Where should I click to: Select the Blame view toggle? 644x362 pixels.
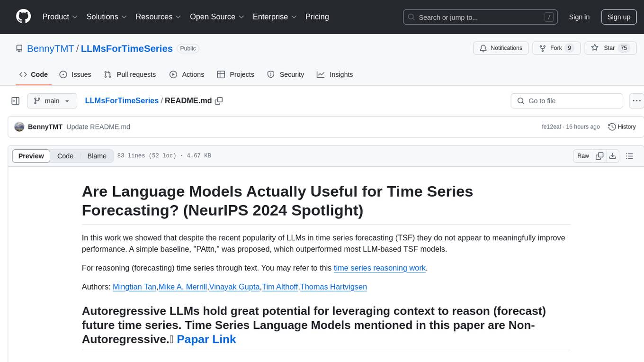pyautogui.click(x=97, y=156)
